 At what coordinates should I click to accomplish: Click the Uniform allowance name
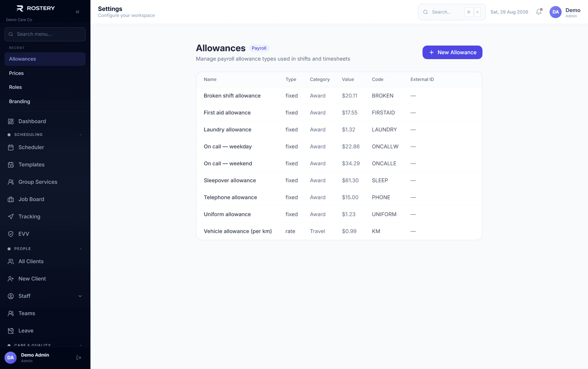click(227, 214)
